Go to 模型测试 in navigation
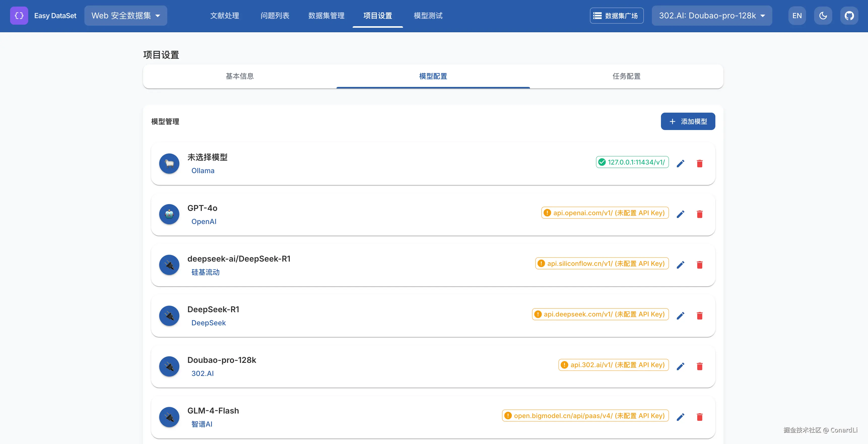This screenshot has width=868, height=444. tap(428, 16)
